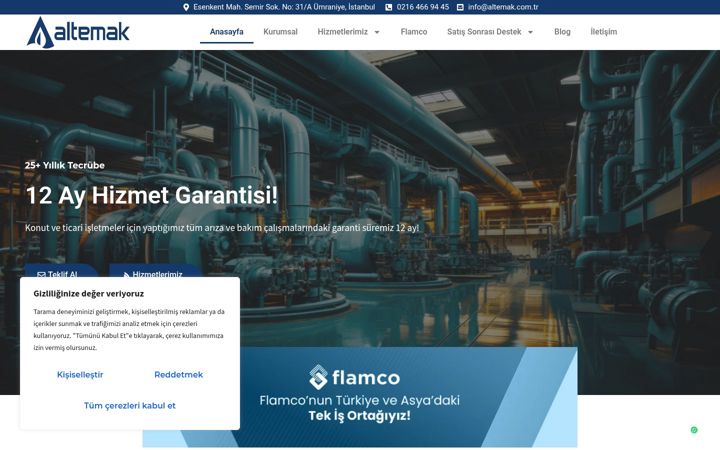Open Satış Sonrası Destek menu
Viewport: 720px width, 450px height.
point(484,32)
